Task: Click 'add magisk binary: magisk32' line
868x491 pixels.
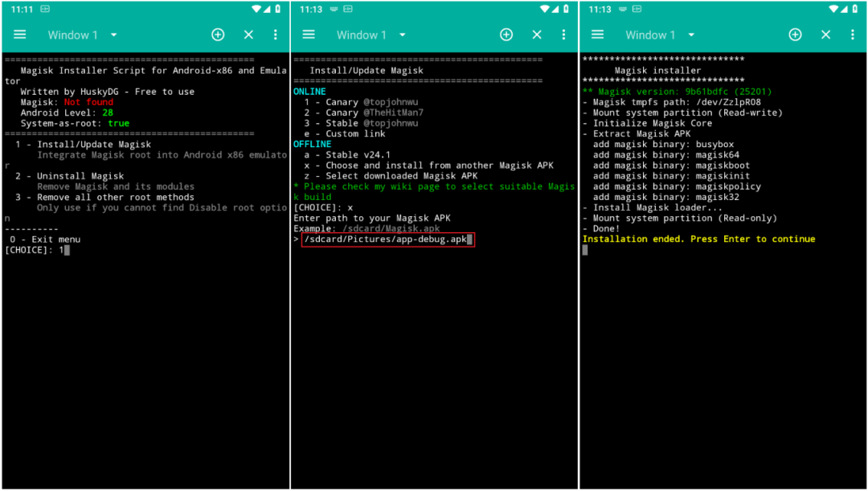Action: 666,197
